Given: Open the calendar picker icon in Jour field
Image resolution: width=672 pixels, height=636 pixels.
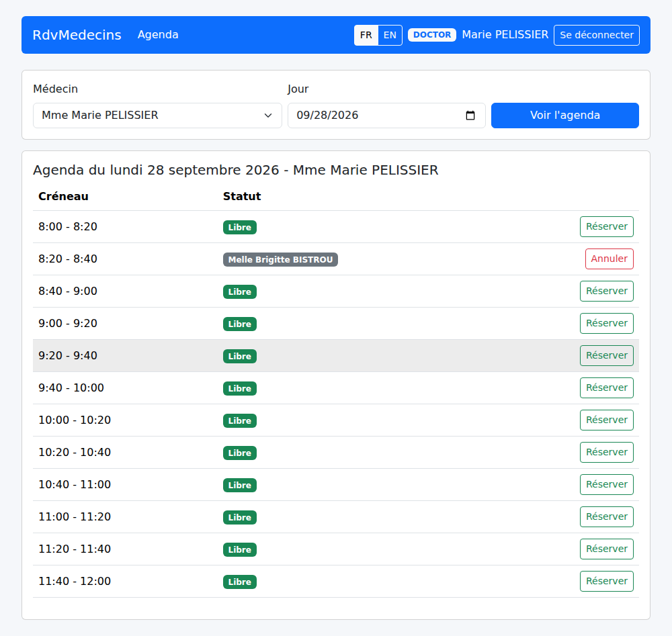Looking at the screenshot, I should (470, 116).
